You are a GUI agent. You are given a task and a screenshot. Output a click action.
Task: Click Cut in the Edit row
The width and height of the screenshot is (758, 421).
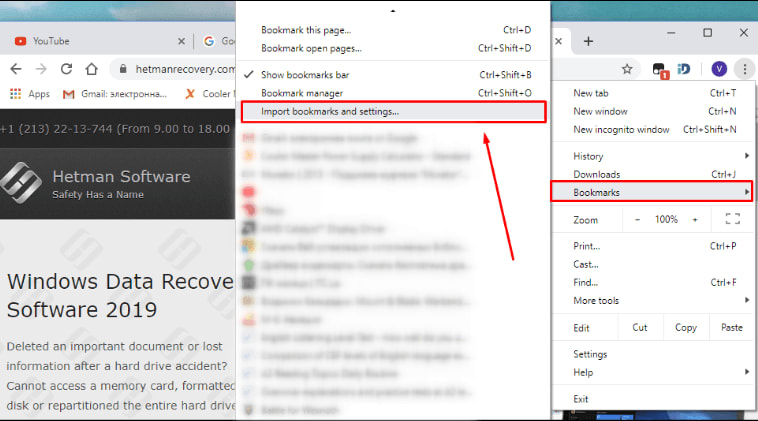pyautogui.click(x=640, y=328)
